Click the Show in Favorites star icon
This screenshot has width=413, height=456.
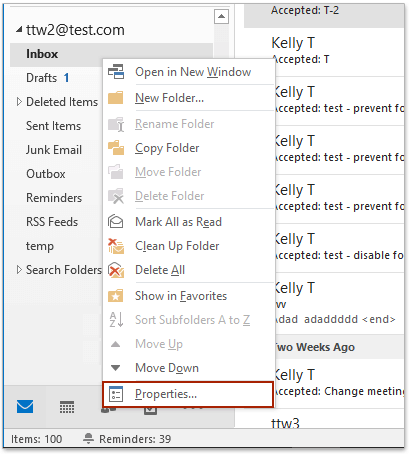point(116,296)
